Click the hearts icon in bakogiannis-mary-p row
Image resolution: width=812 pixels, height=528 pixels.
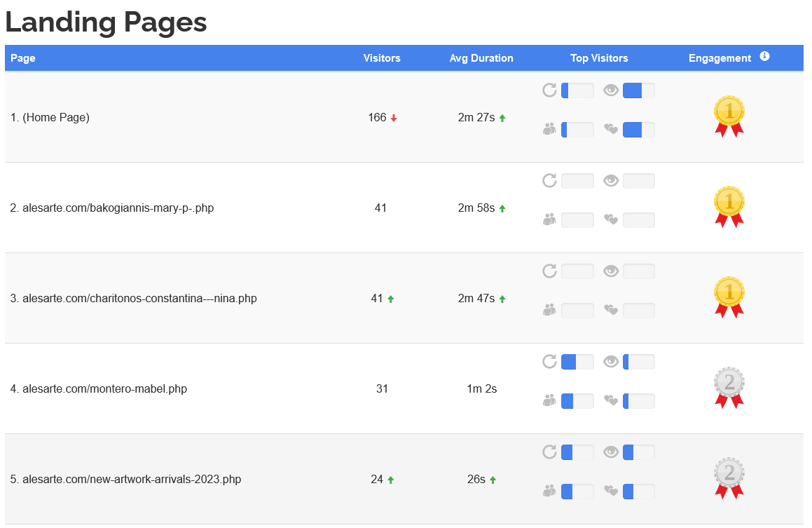click(611, 219)
